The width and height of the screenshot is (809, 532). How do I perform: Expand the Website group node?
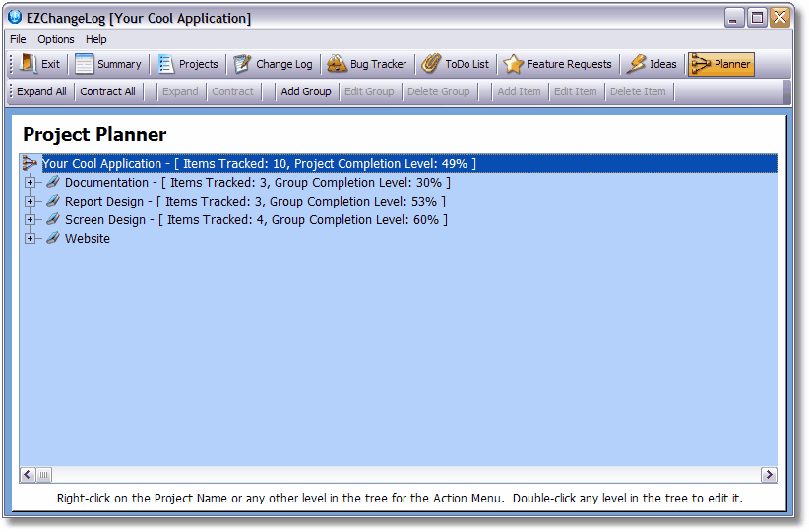pos(30,238)
